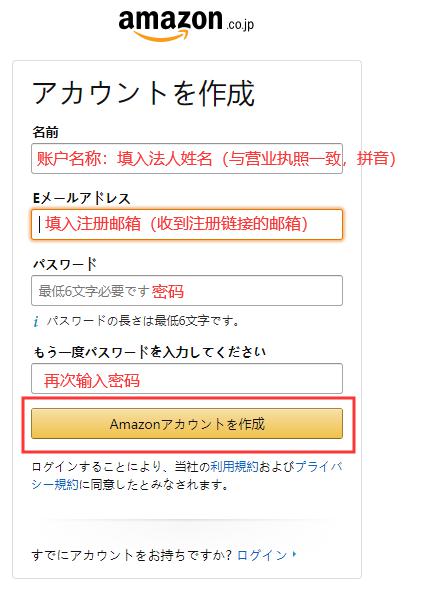Click the Eメールアドレス field label
This screenshot has width=422, height=589.
(x=82, y=198)
